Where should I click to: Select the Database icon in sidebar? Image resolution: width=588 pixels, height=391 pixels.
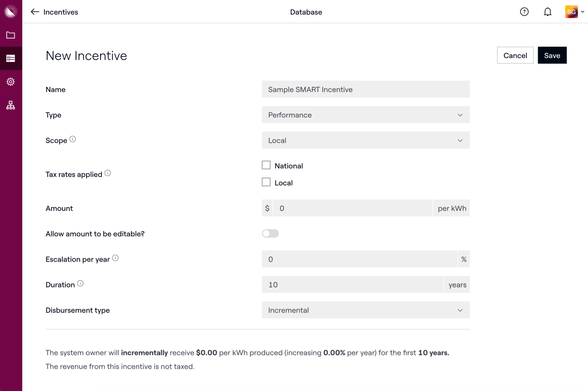click(11, 58)
